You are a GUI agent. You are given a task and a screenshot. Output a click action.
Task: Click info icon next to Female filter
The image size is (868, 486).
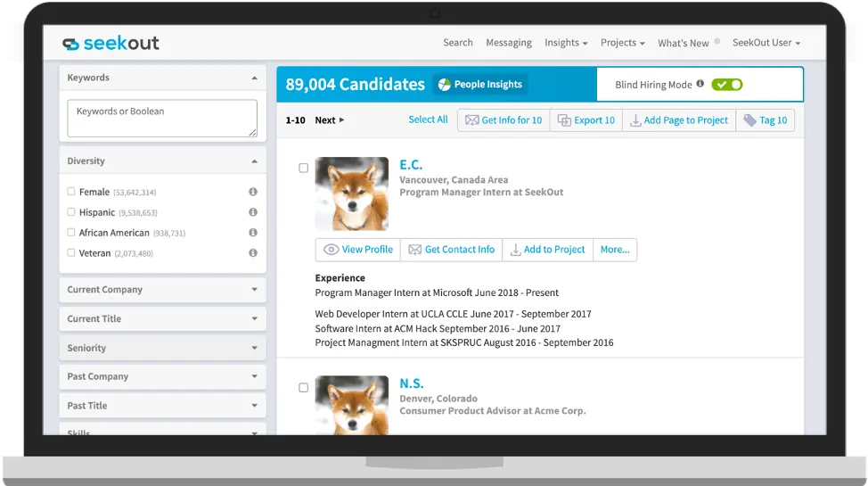pos(253,192)
